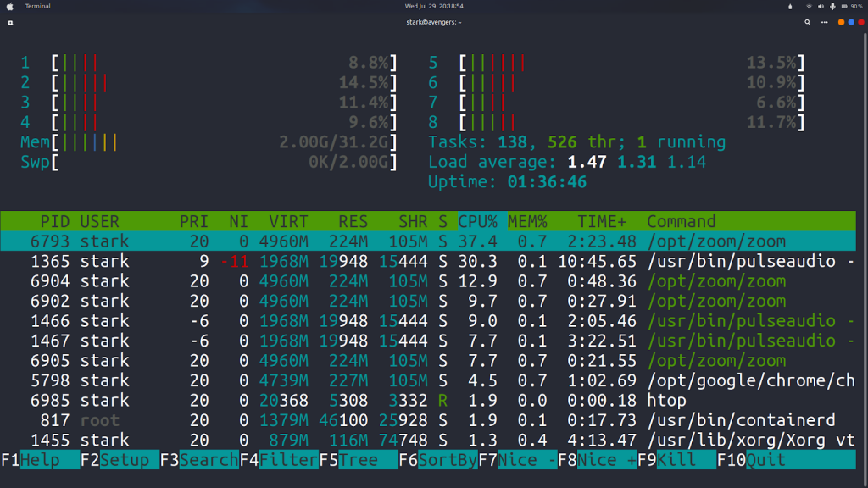Select root's containerd process row PID 817
The width and height of the screenshot is (868, 488).
(x=428, y=420)
